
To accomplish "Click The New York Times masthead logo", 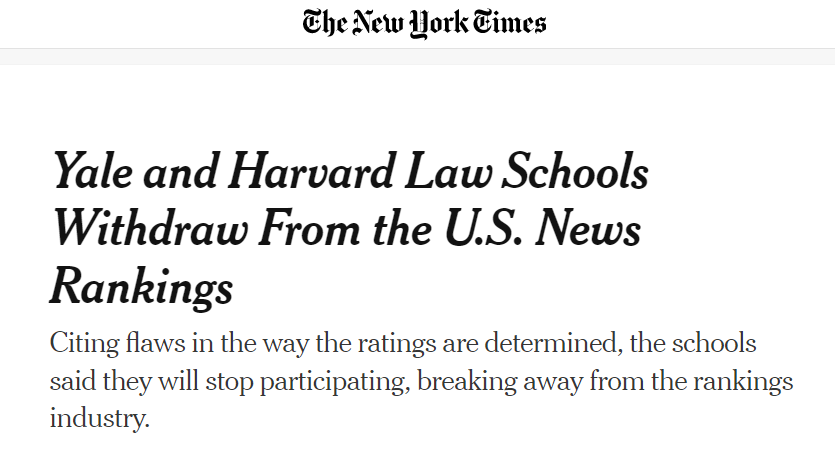I will (x=425, y=24).
